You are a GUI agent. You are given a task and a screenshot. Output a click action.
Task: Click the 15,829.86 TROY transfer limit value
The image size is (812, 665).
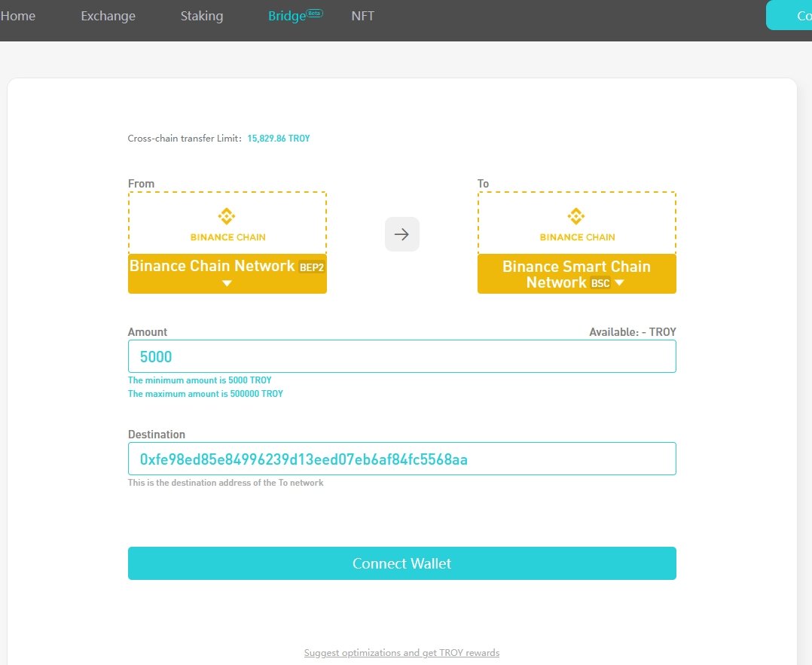point(279,139)
